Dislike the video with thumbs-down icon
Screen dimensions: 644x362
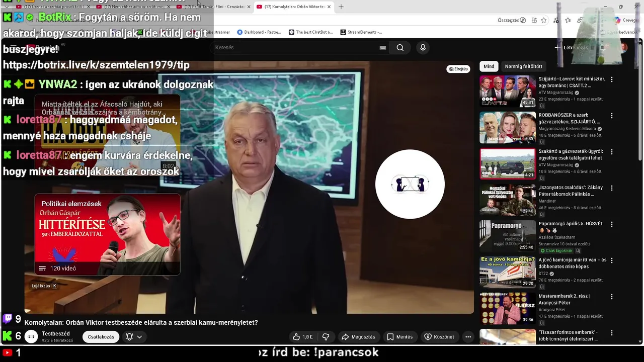pos(326,337)
